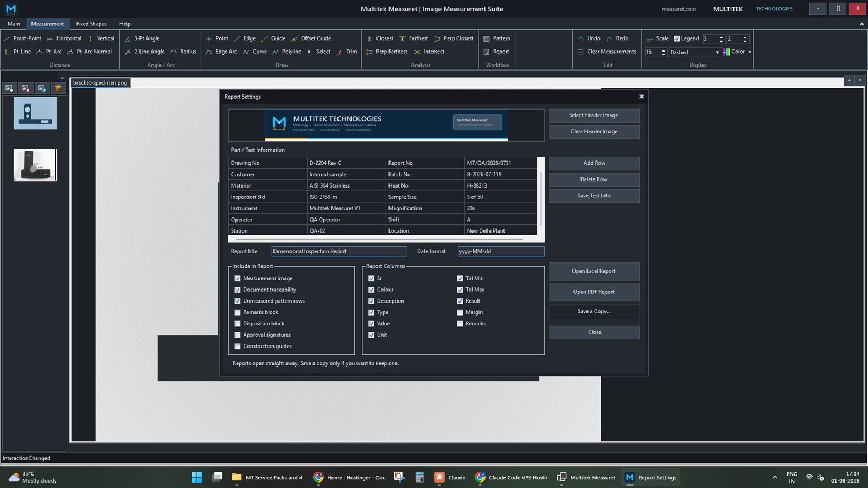This screenshot has width=868, height=488.
Task: Enable Disposition block
Action: click(238, 324)
